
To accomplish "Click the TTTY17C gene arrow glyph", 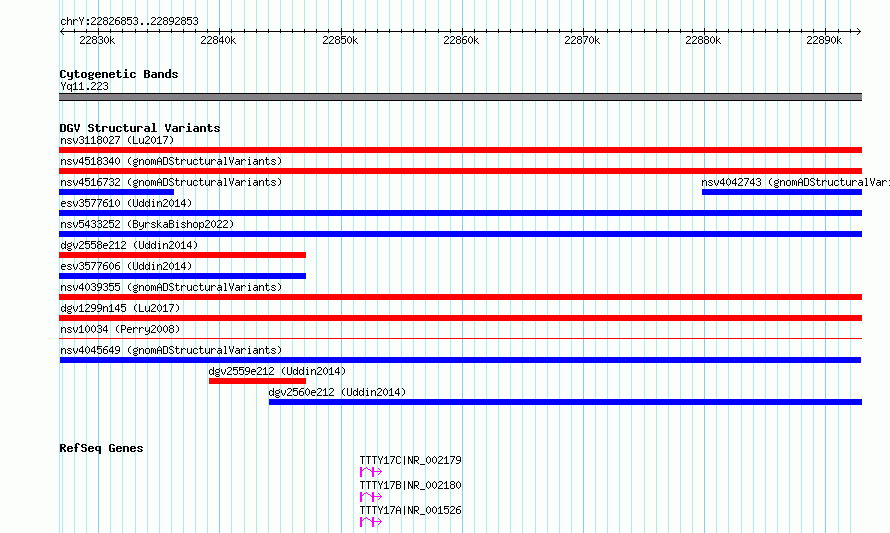I will 371,472.
